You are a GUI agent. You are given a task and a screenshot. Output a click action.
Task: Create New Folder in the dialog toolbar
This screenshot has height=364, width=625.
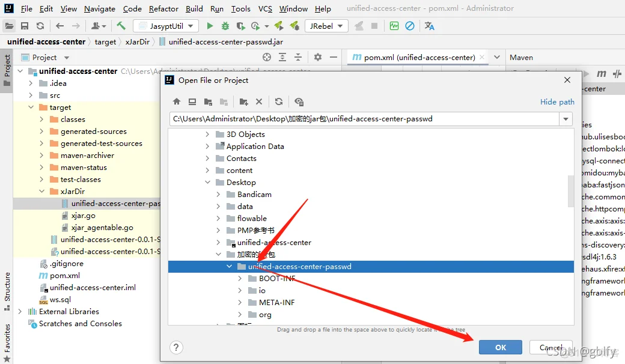pos(243,102)
